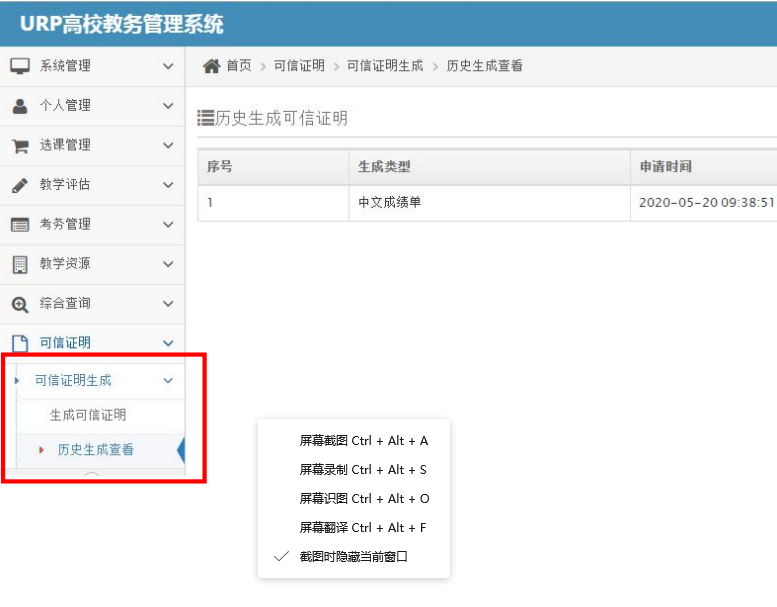Screen dimensions: 777x607
Task: Collapse 可信证明生成 submenu chevron
Action: click(x=168, y=381)
